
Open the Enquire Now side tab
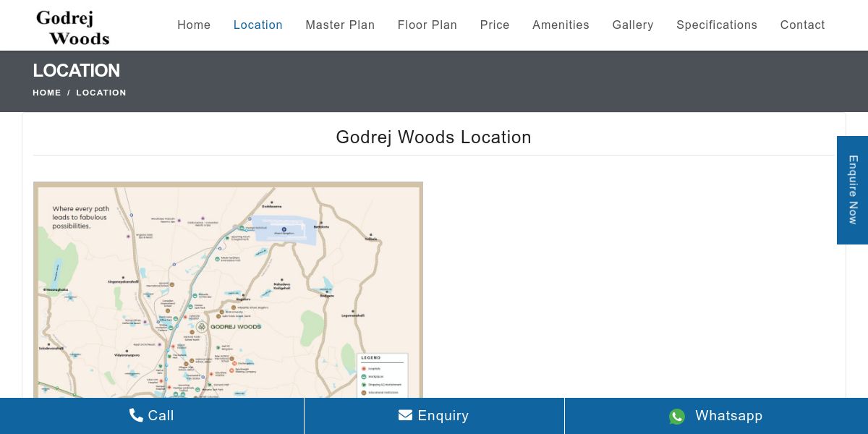point(853,190)
